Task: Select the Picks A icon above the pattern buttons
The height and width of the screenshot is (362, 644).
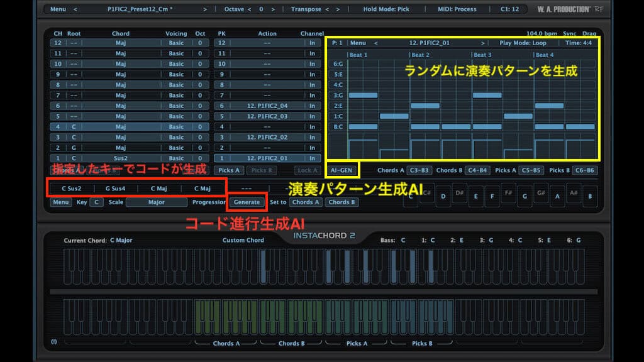Action: pyautogui.click(x=228, y=170)
